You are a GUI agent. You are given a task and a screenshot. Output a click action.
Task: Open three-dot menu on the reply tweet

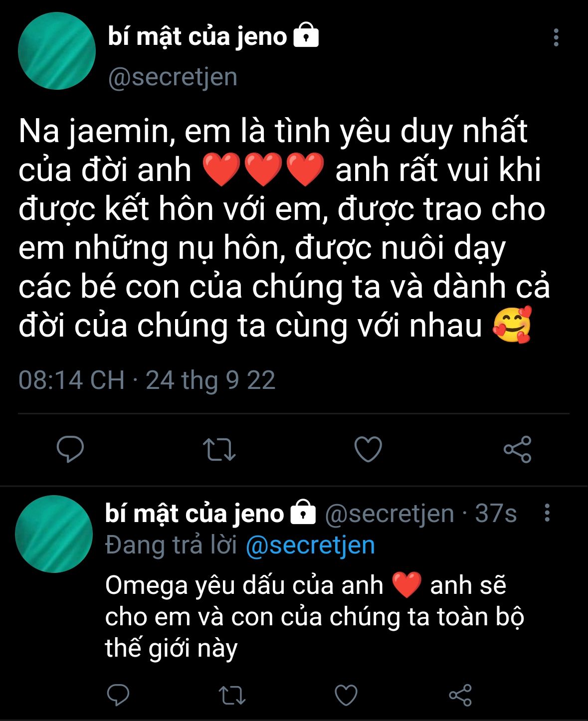547,513
